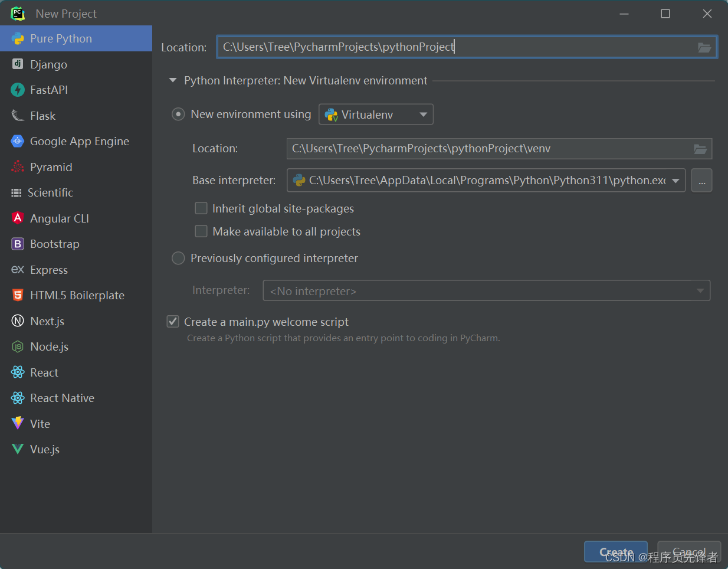Select the Bootstrap B icon
The width and height of the screenshot is (728, 569).
pos(18,244)
